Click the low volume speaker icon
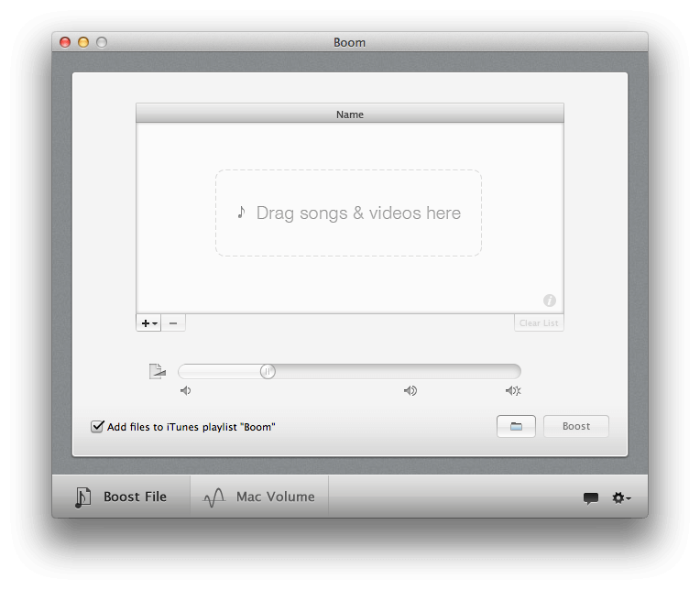Viewport: 700px width, 590px height. point(185,391)
